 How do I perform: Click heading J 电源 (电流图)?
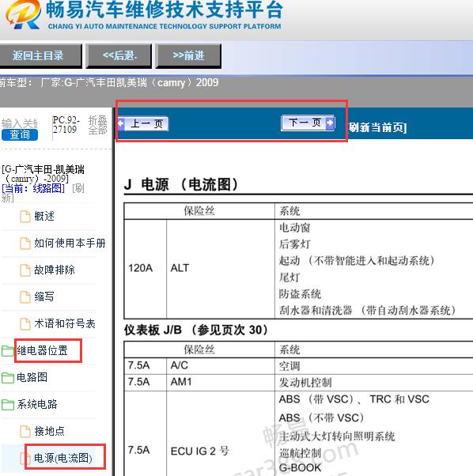click(180, 184)
